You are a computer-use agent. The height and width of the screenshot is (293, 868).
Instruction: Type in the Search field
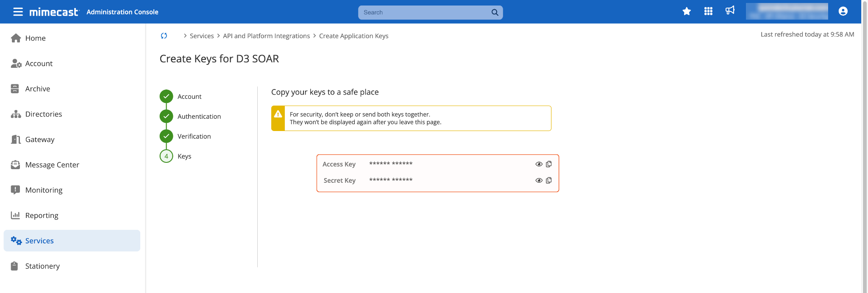coord(424,12)
